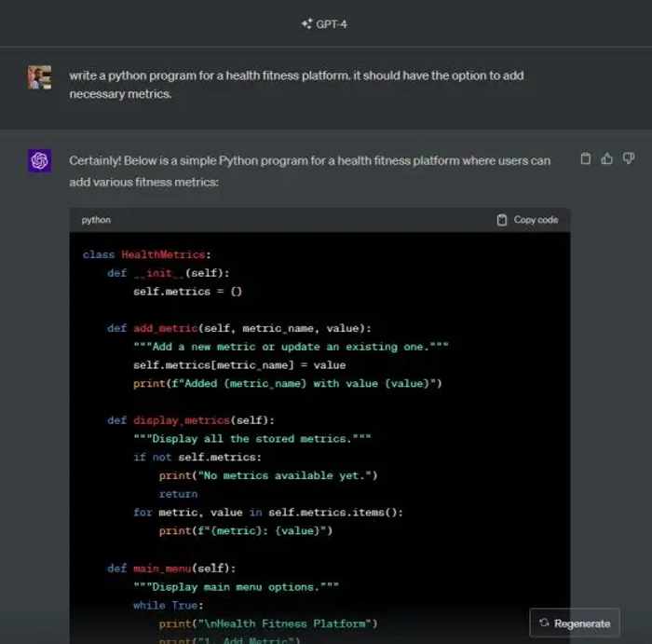The height and width of the screenshot is (644, 652).
Task: Click the 'for metric, value in self.metrics.items():' line
Action: click(268, 512)
